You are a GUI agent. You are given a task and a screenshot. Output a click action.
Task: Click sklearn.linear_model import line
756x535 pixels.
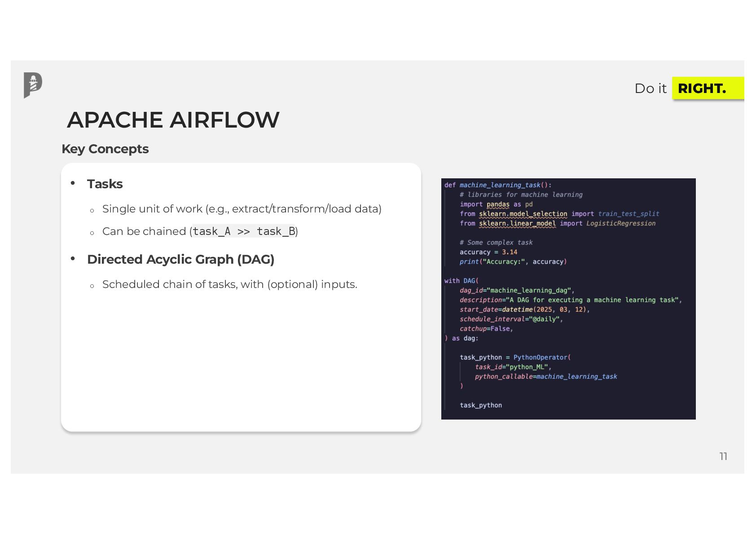558,223
